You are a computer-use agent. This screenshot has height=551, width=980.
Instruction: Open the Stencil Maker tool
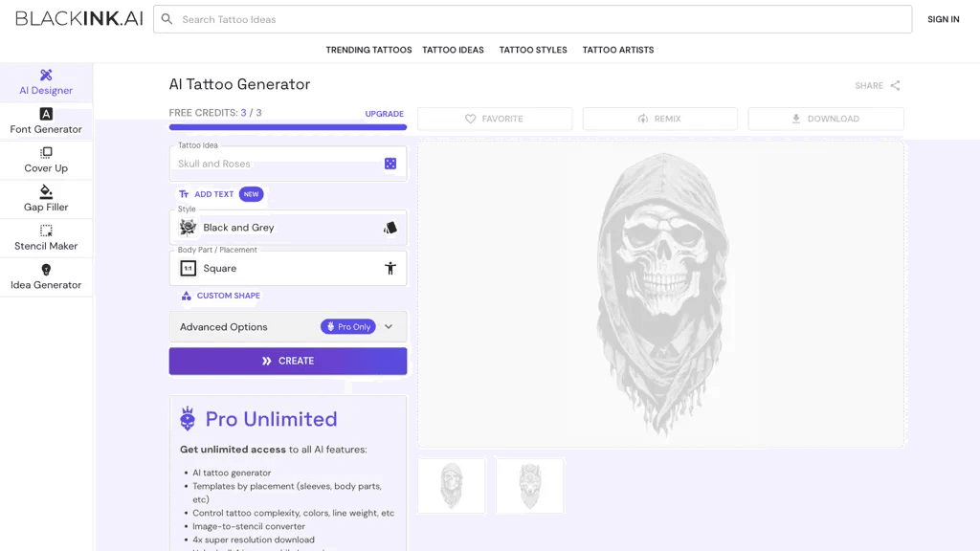coord(46,238)
